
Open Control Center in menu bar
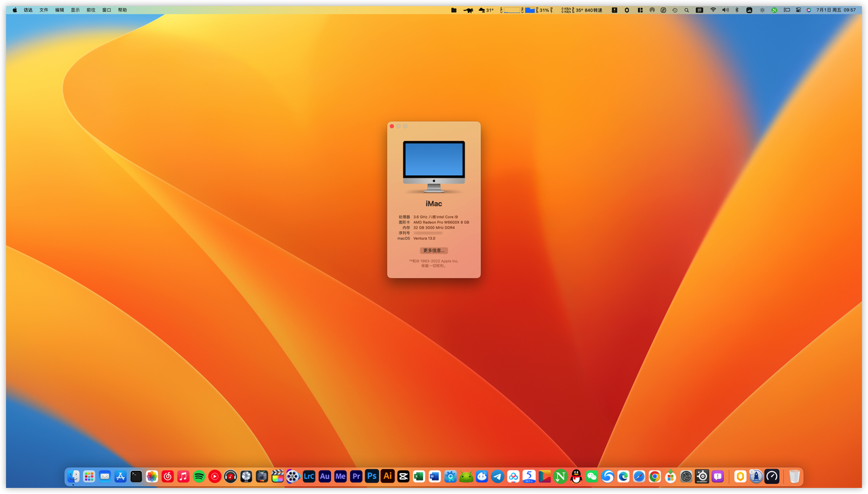pyautogui.click(x=798, y=10)
